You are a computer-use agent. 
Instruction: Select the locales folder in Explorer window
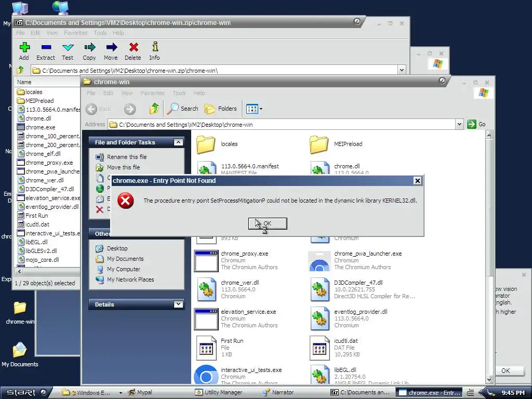(x=217, y=144)
